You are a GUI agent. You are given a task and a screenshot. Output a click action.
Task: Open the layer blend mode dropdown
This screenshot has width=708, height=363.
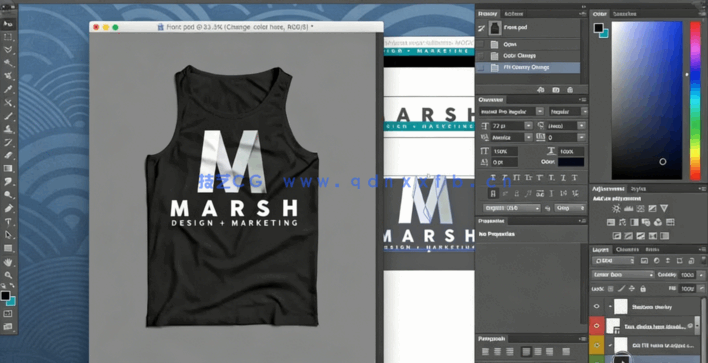coord(622,275)
